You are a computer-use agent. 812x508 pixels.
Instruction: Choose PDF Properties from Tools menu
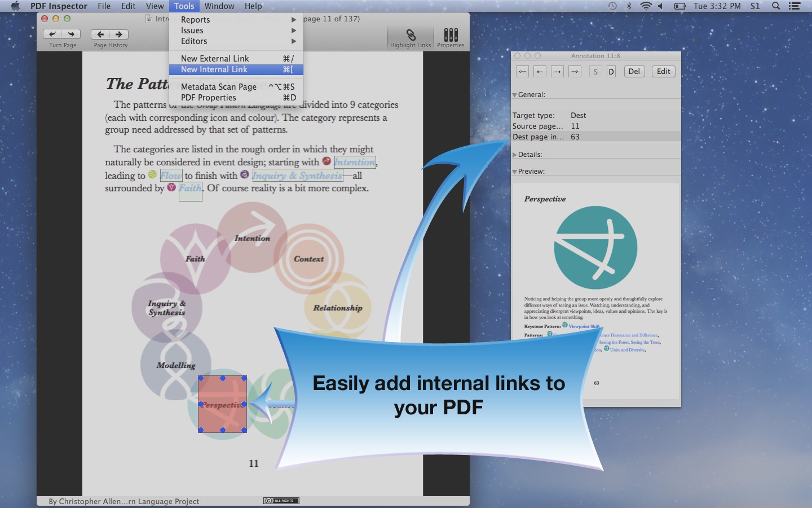(208, 97)
